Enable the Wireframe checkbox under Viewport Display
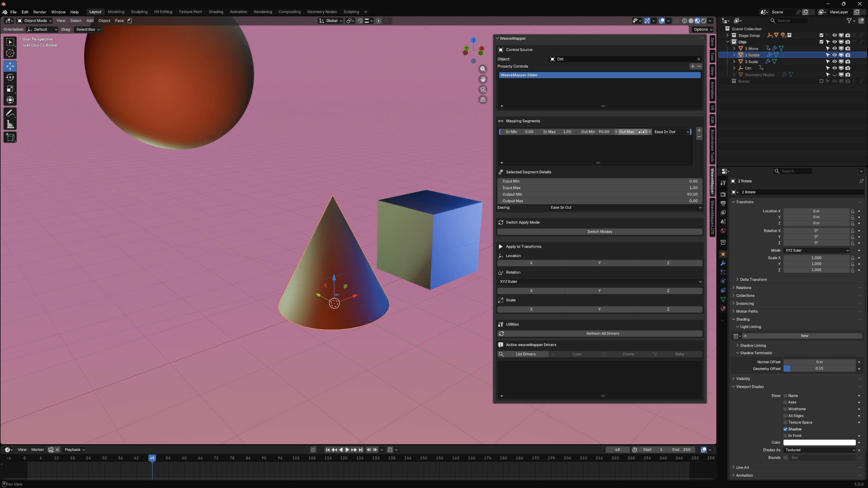Image resolution: width=868 pixels, height=488 pixels. click(x=786, y=409)
